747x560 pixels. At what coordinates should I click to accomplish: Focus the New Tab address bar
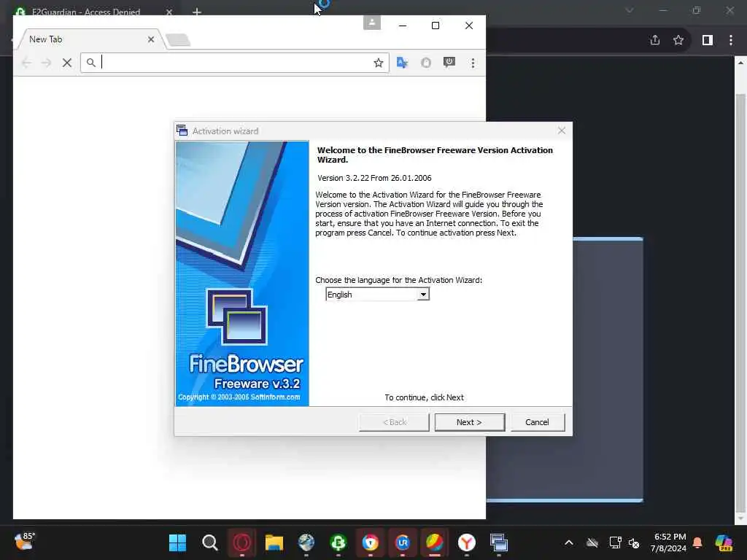tap(236, 63)
